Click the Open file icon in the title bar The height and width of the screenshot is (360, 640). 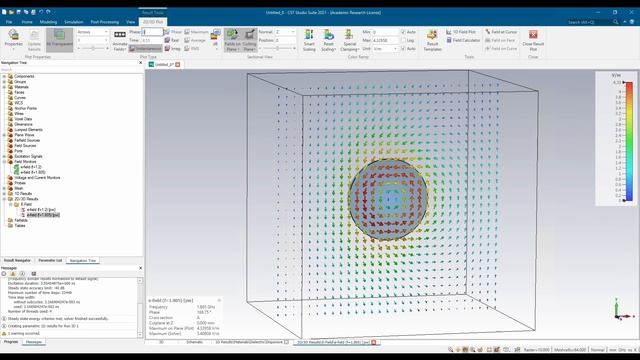tap(11, 12)
